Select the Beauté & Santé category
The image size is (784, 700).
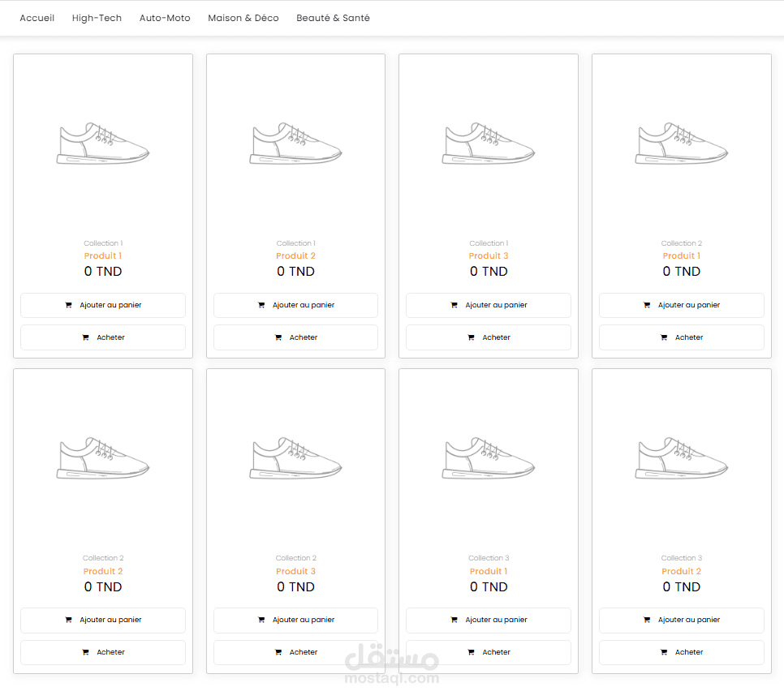(x=333, y=18)
